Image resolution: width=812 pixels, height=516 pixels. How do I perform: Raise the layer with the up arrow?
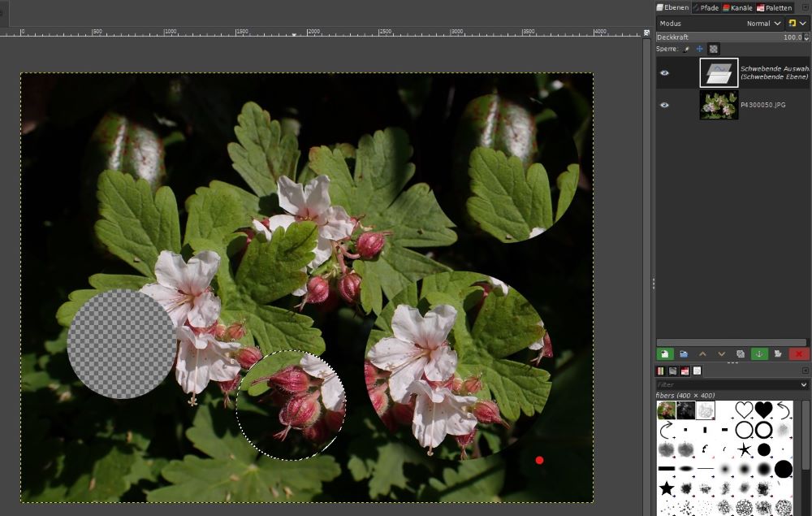[702, 354]
